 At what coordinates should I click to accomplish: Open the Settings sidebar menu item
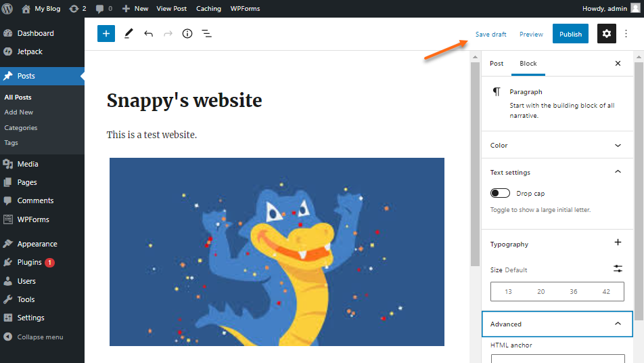[x=42, y=318]
